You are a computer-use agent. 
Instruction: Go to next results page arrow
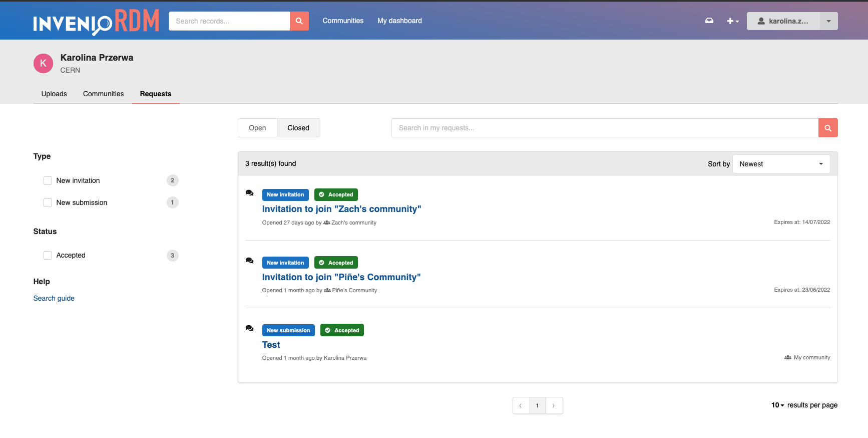[554, 405]
